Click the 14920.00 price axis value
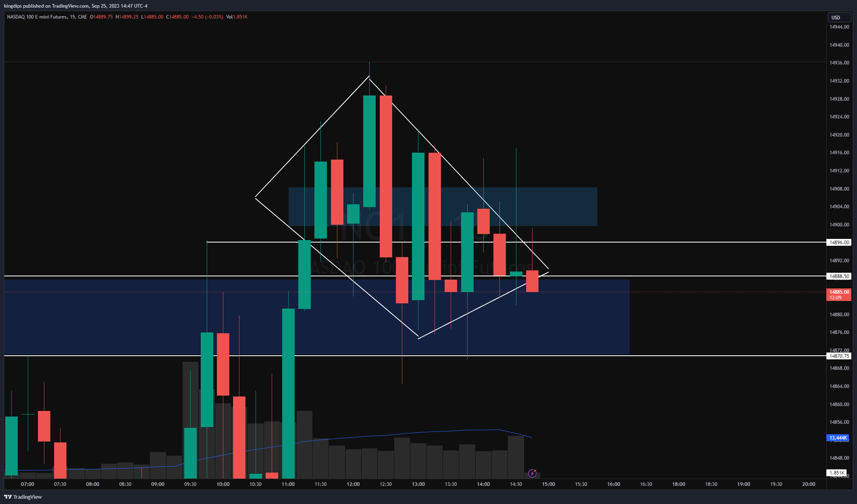 [839, 135]
